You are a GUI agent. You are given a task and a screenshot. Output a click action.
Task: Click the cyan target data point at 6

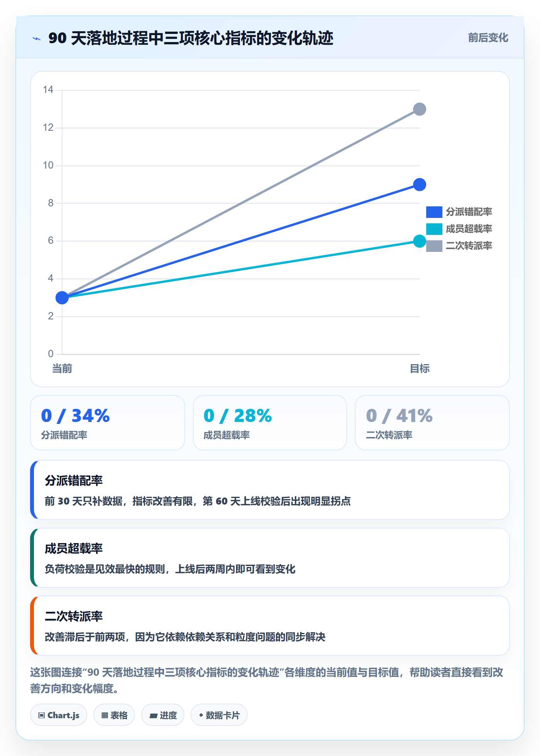click(x=420, y=241)
